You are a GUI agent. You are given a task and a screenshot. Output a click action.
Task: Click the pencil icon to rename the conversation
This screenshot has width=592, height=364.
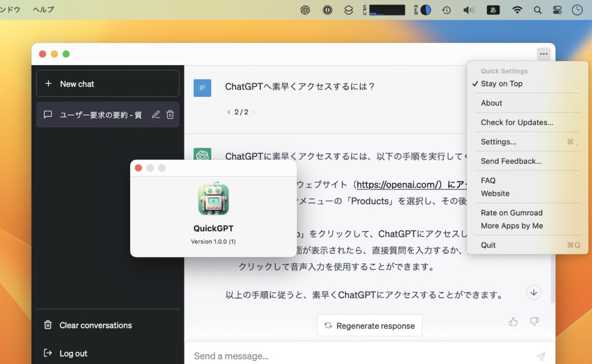pyautogui.click(x=156, y=114)
